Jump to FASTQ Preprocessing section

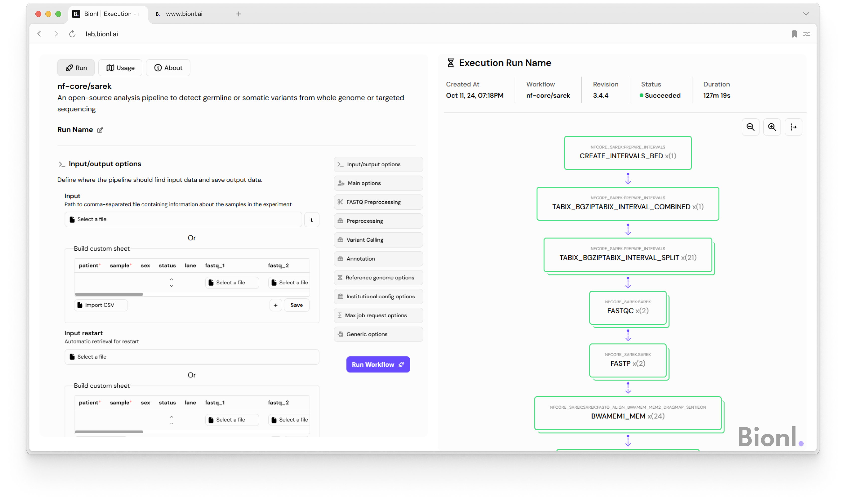point(379,202)
